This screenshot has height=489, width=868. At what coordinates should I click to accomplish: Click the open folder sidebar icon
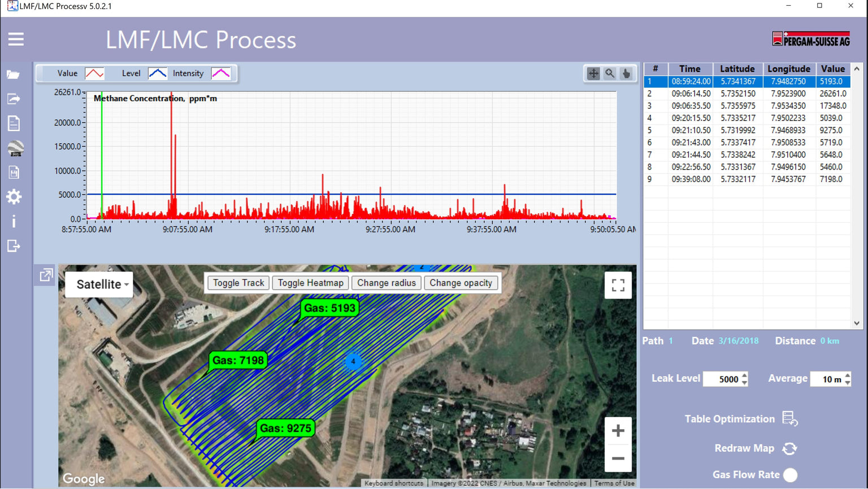(x=14, y=75)
